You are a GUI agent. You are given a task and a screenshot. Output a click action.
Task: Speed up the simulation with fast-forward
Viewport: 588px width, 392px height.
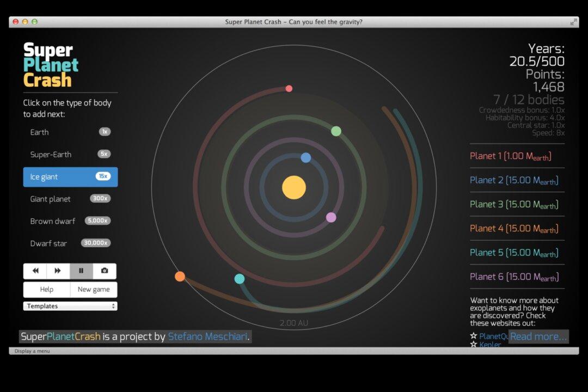(58, 271)
